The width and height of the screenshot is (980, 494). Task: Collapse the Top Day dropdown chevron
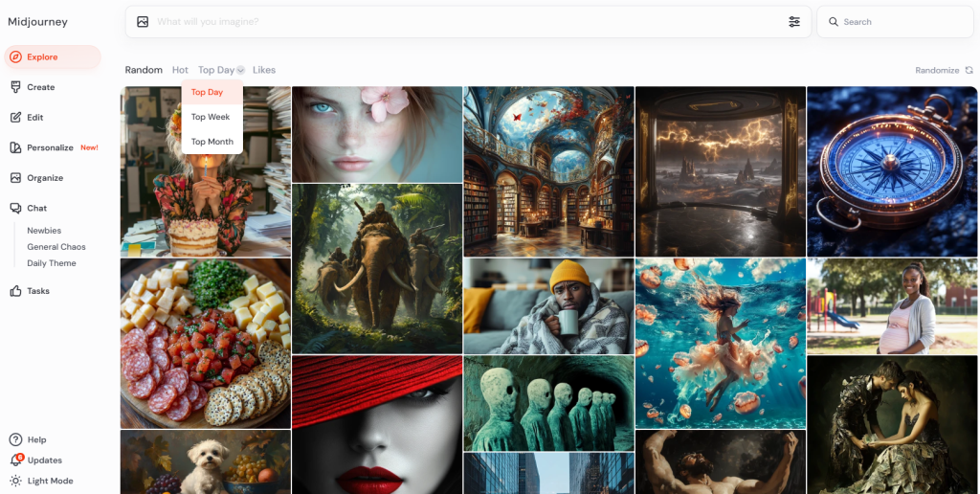point(241,71)
